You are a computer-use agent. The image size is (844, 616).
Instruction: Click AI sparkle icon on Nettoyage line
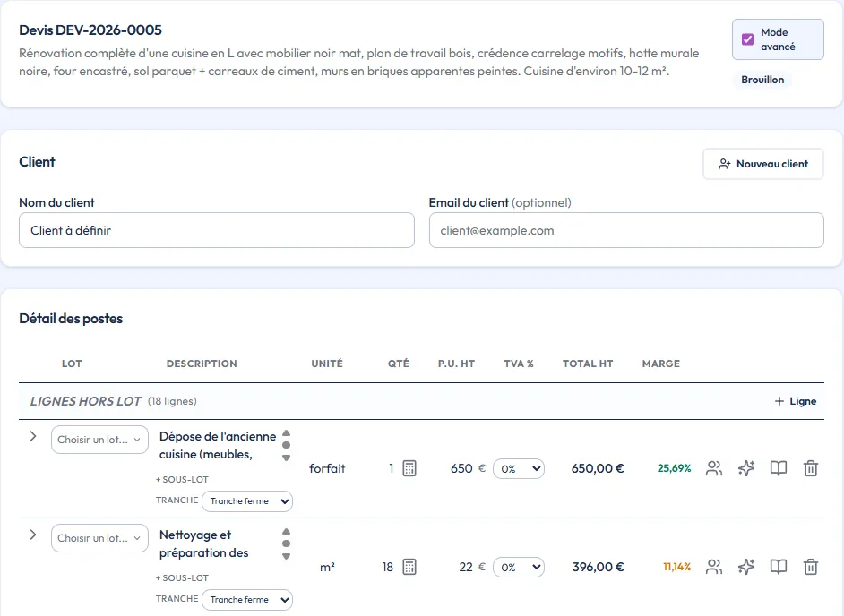(x=746, y=567)
